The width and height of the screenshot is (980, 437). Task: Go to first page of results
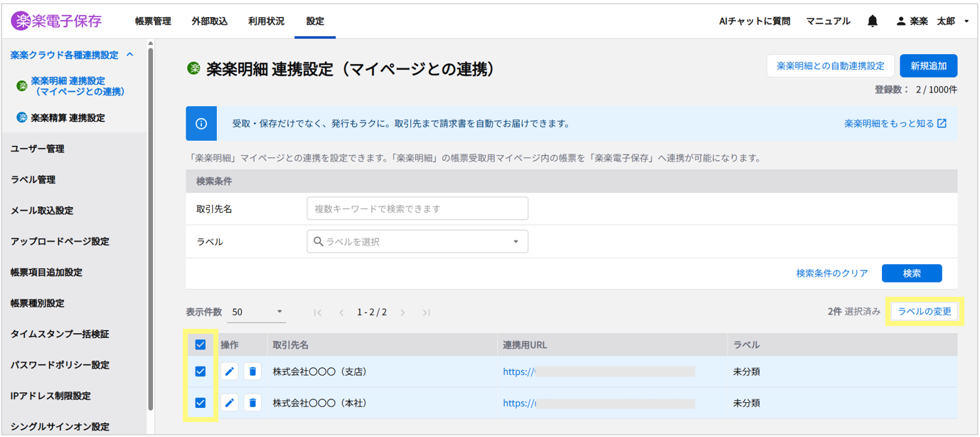(318, 312)
